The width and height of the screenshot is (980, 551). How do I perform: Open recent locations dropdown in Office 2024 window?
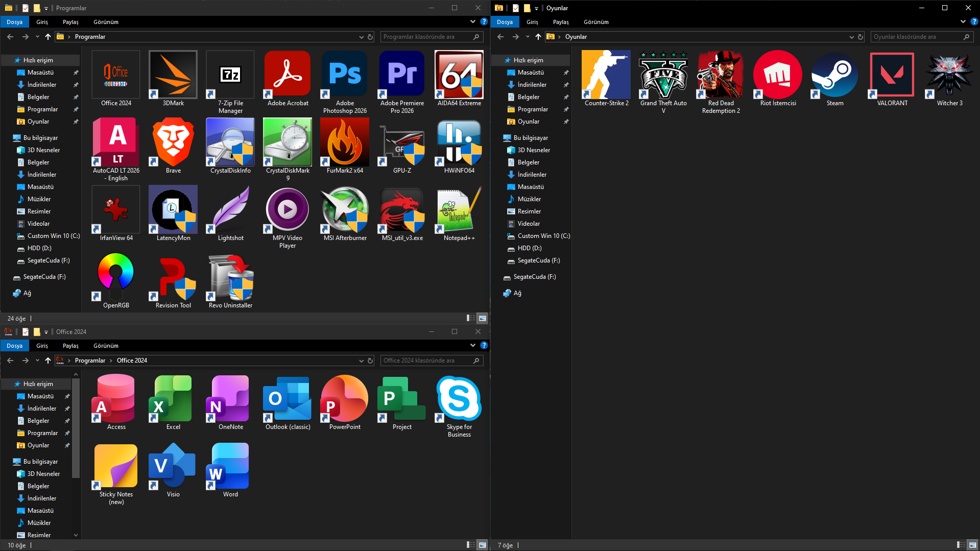tap(37, 361)
